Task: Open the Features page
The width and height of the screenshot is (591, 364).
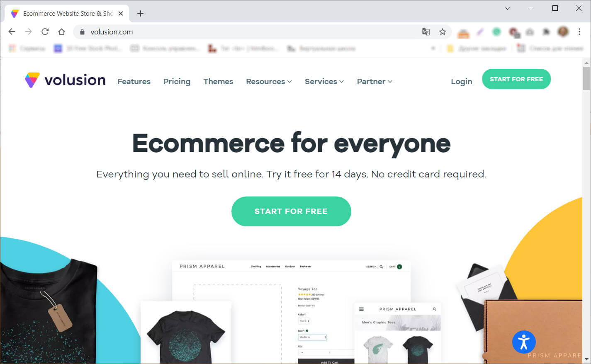Action: [x=134, y=82]
